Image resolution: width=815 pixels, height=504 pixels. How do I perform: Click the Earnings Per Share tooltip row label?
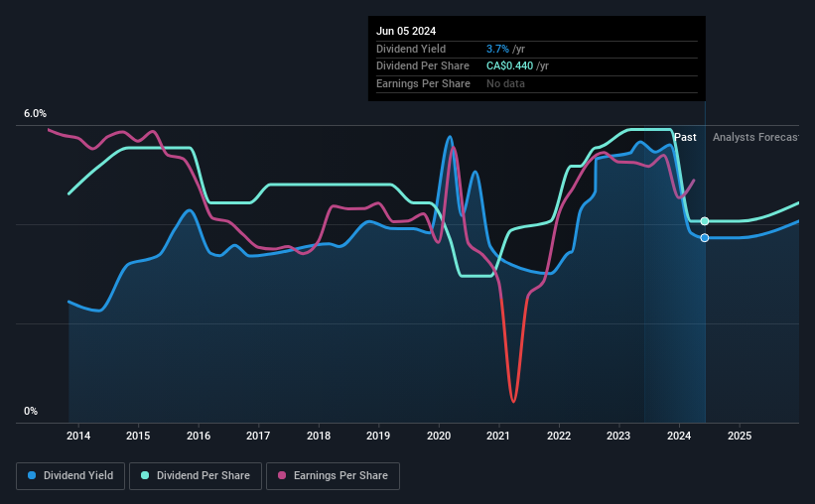pyautogui.click(x=423, y=83)
